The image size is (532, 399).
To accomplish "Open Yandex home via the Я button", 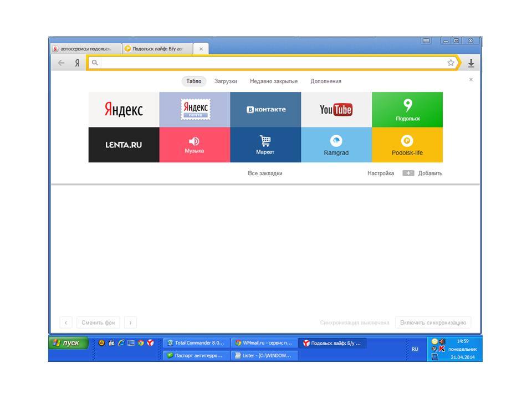I will pos(77,63).
